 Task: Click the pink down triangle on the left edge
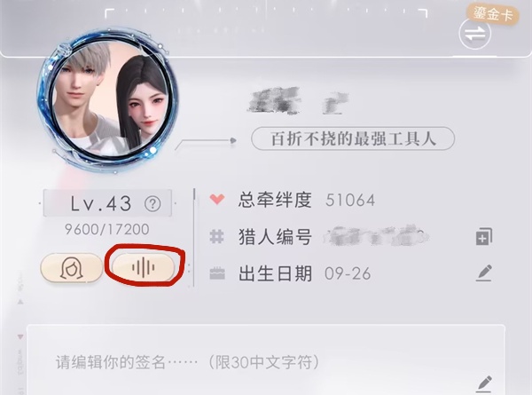[20, 336]
